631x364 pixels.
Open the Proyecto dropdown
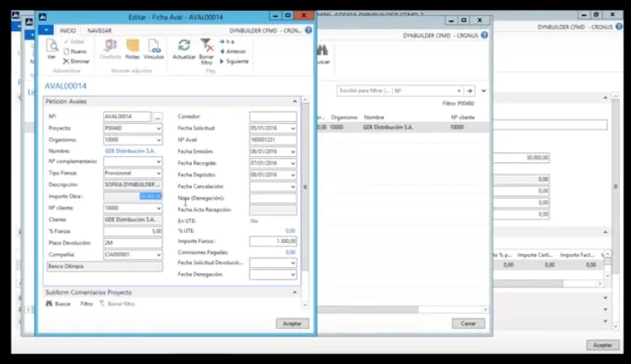click(158, 129)
